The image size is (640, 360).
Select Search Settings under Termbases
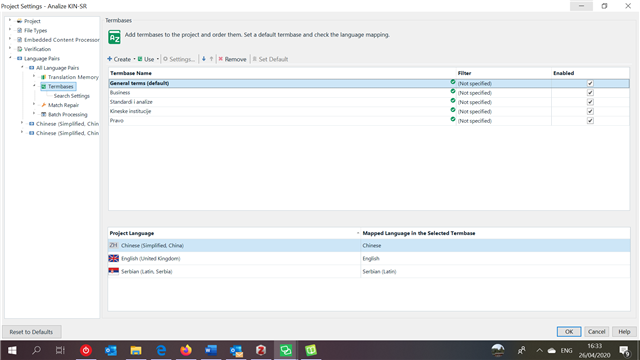point(71,96)
